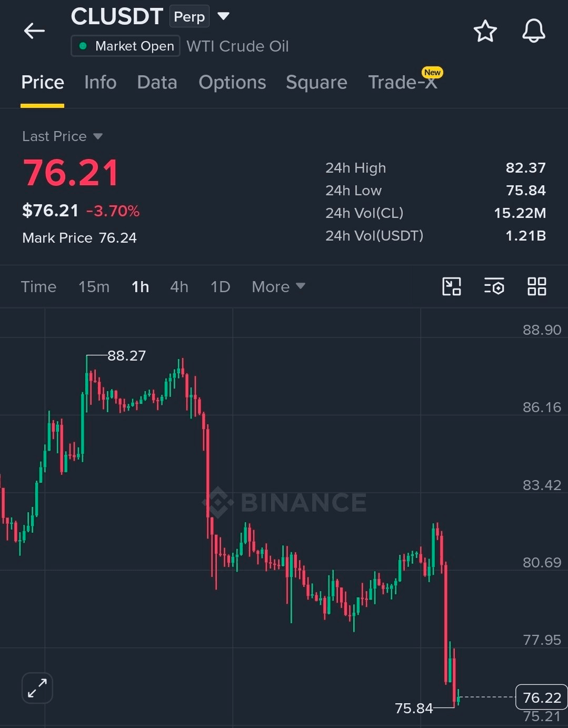568x728 pixels.
Task: Select the 1D chart interval
Action: pyautogui.click(x=220, y=287)
